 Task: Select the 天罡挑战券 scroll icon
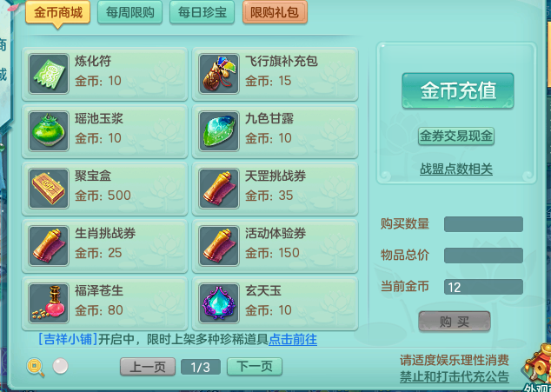[218, 189]
